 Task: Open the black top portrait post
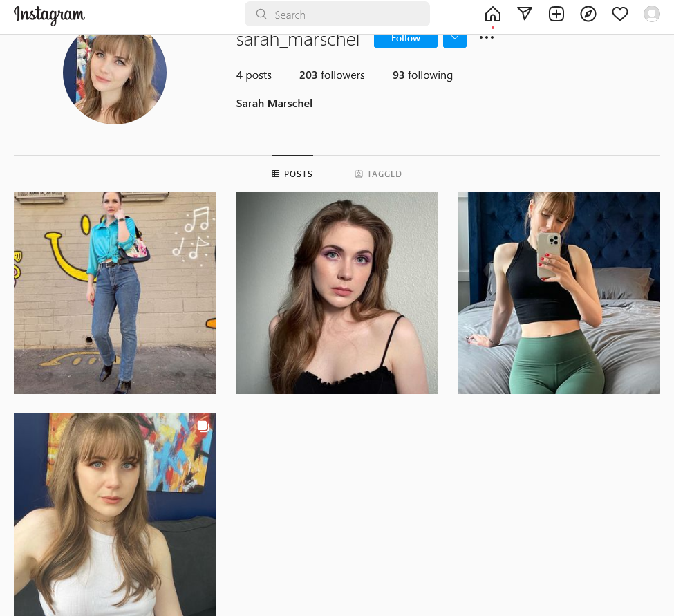click(337, 292)
